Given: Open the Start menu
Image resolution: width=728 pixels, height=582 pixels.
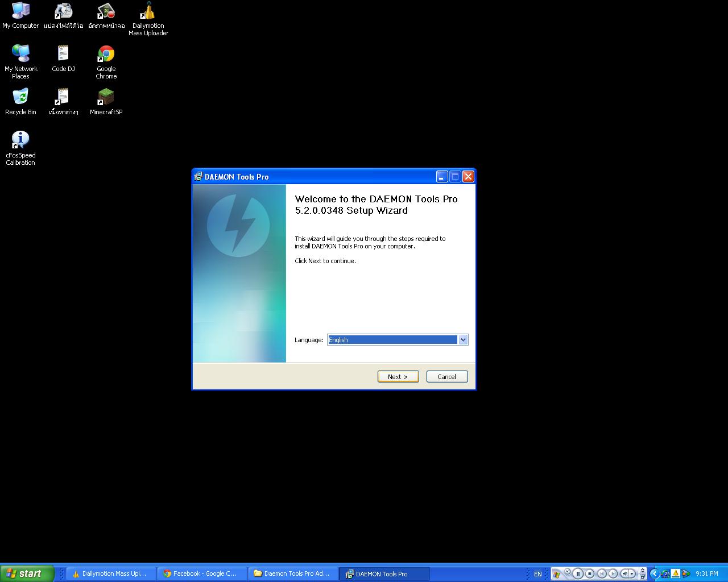Looking at the screenshot, I should click(x=27, y=573).
